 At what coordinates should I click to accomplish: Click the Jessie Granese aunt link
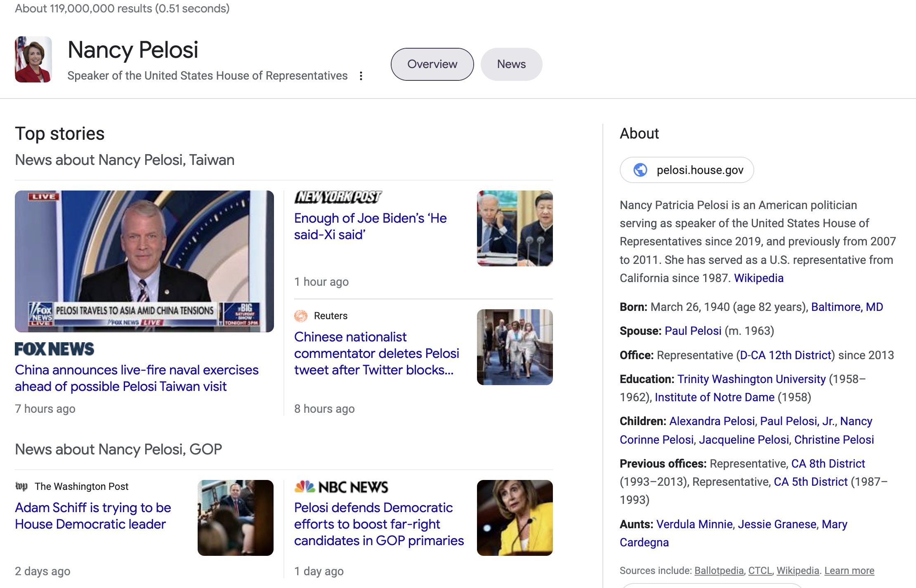777,524
